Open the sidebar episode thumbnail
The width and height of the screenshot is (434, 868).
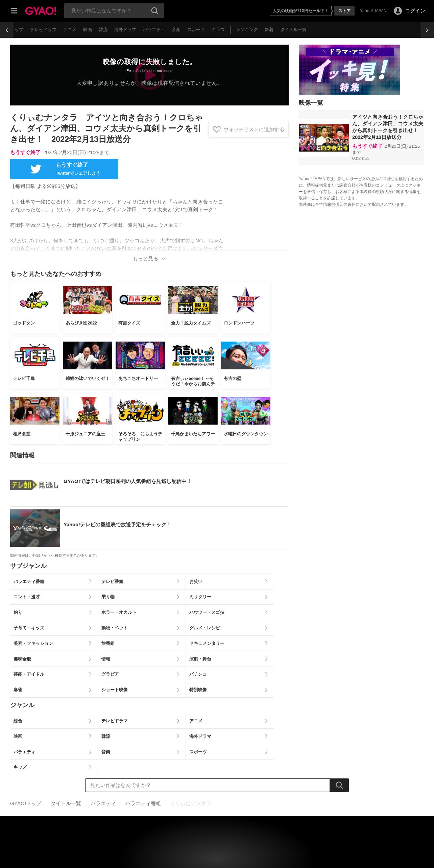click(324, 138)
